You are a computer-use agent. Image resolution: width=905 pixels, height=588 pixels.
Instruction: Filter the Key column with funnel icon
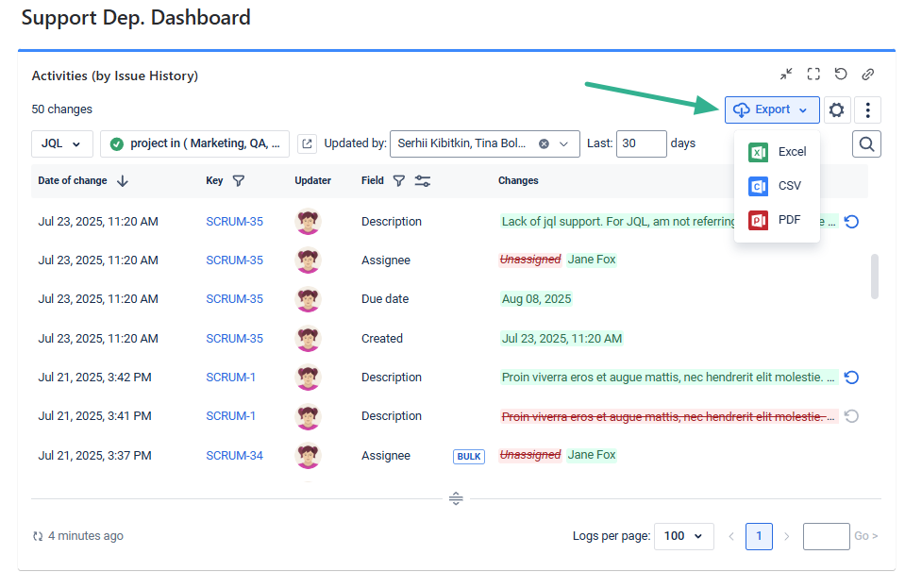pyautogui.click(x=239, y=180)
